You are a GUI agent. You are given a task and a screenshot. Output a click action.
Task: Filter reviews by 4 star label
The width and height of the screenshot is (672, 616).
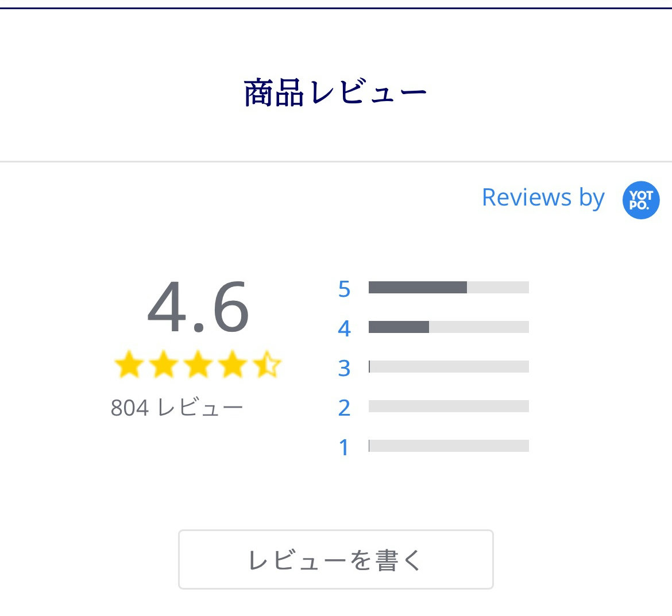[344, 328]
